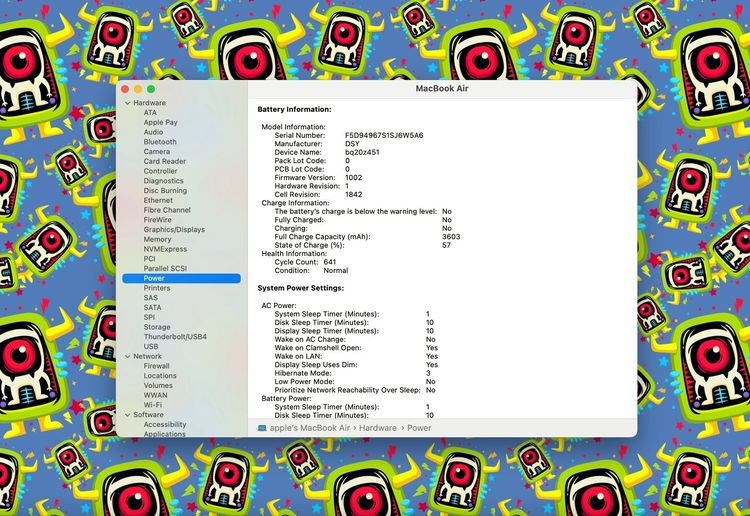
Task: Collapse the Software section disclosure triangle
Action: [x=127, y=415]
